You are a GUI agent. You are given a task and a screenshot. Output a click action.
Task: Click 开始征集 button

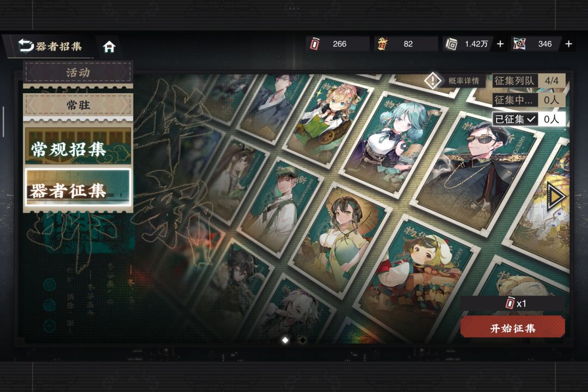click(513, 328)
